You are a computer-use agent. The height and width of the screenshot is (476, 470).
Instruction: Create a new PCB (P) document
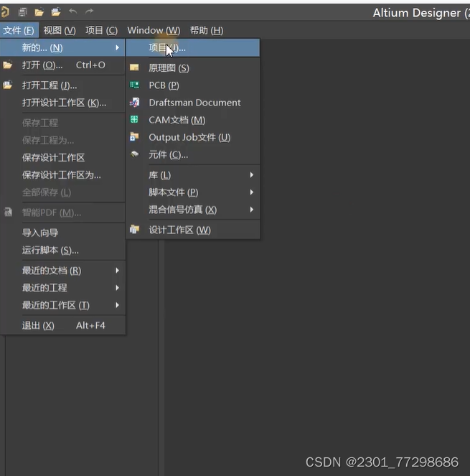pos(193,85)
